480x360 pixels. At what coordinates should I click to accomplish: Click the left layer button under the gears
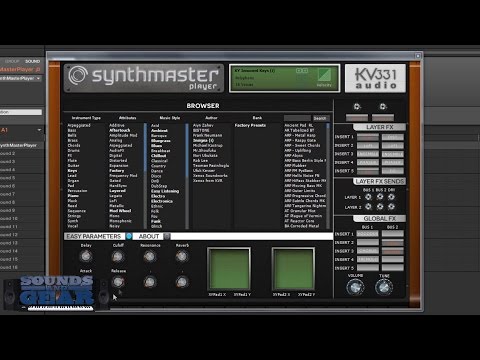(x=357, y=117)
